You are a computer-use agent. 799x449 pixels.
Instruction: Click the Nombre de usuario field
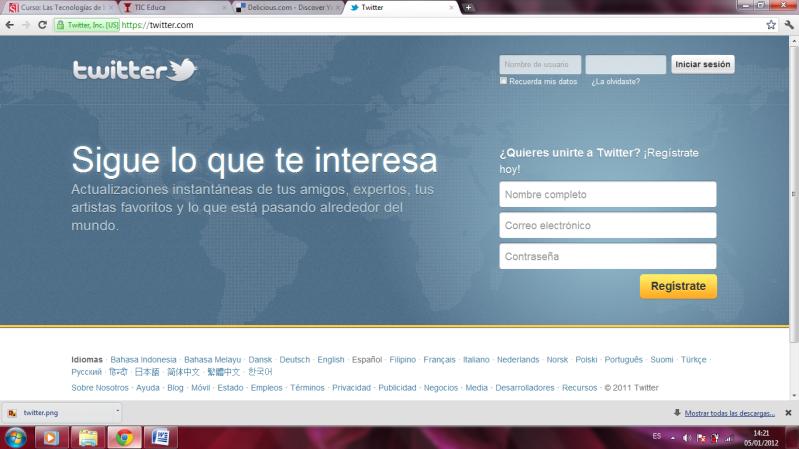pyautogui.click(x=540, y=64)
